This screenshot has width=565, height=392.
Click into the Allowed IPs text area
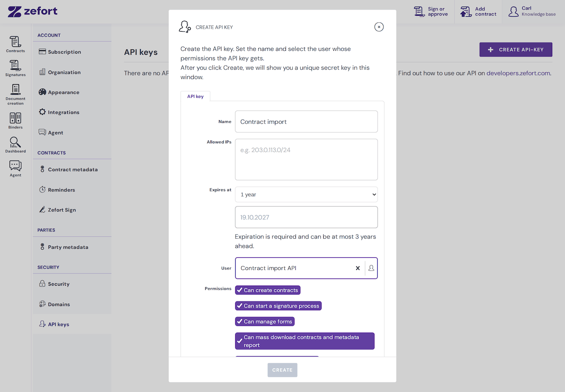pyautogui.click(x=306, y=159)
